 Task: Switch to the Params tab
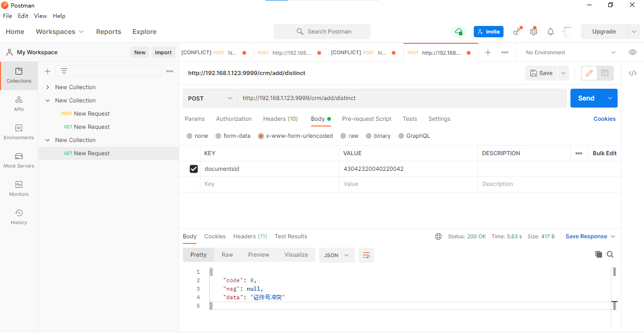195,119
